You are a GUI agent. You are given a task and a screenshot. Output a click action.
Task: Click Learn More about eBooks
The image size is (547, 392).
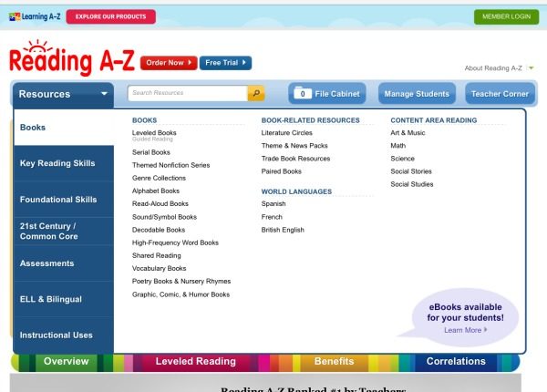point(465,330)
